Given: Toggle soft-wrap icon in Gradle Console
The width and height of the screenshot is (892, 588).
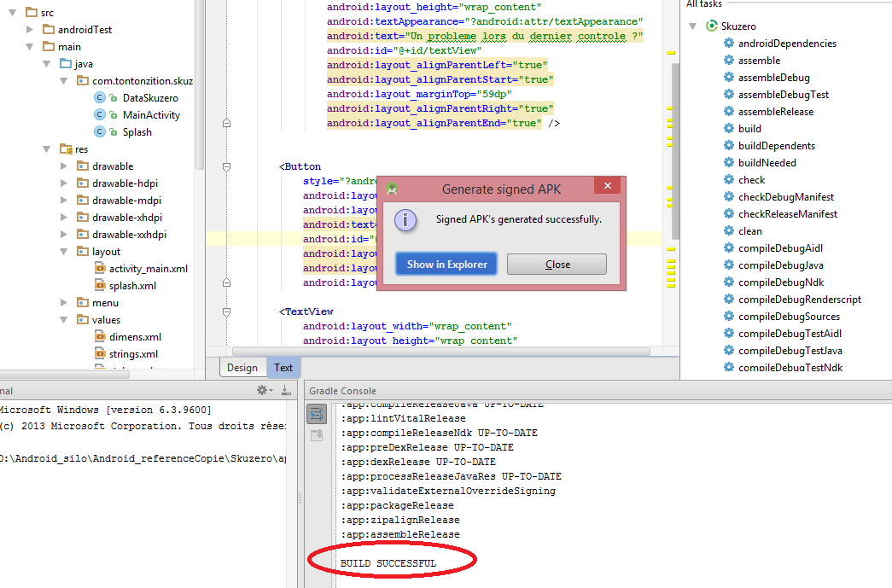Looking at the screenshot, I should point(317,414).
